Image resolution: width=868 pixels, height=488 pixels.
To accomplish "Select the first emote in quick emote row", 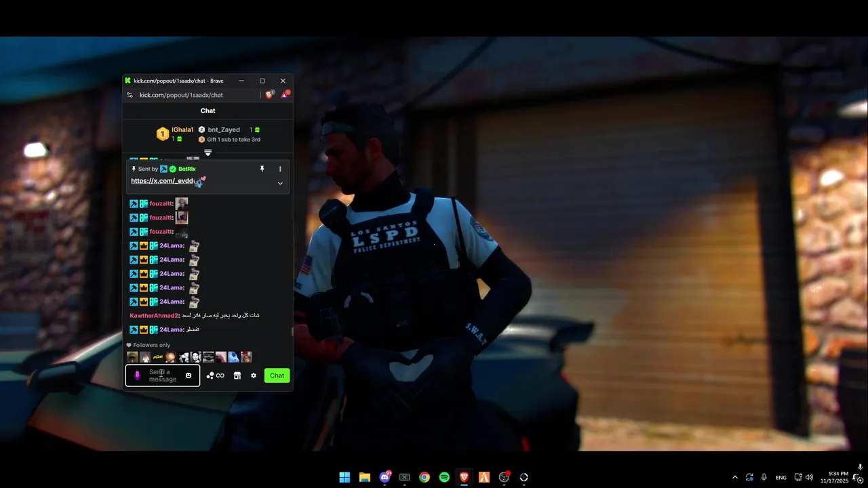I will pos(132,357).
